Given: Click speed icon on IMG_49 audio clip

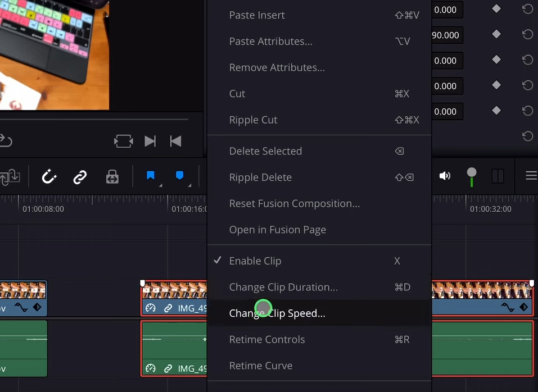Looking at the screenshot, I should point(150,368).
